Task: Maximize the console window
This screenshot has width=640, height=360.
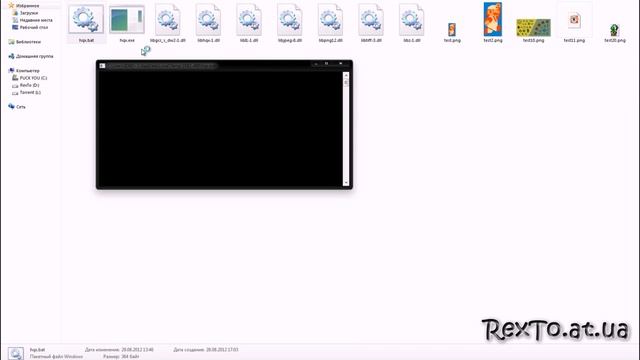Action: tap(327, 64)
